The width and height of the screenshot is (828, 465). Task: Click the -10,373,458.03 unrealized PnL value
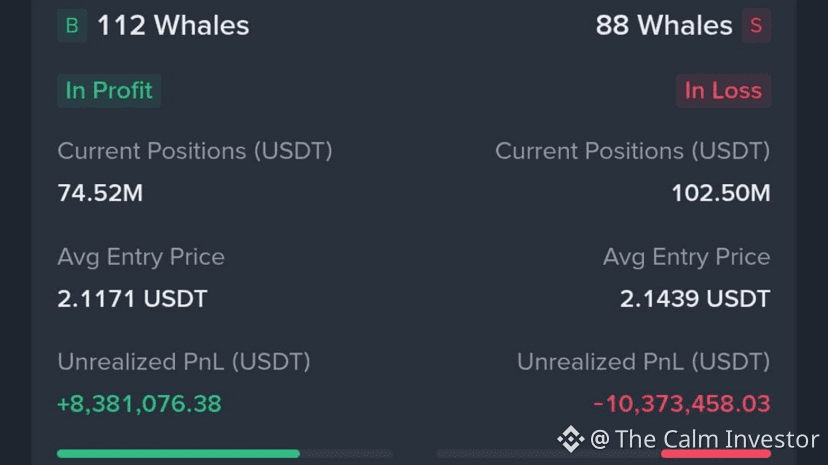[x=682, y=404]
